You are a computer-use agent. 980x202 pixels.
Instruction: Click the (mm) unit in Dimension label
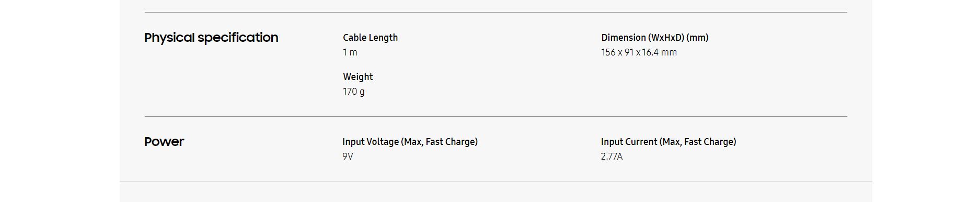pos(697,38)
